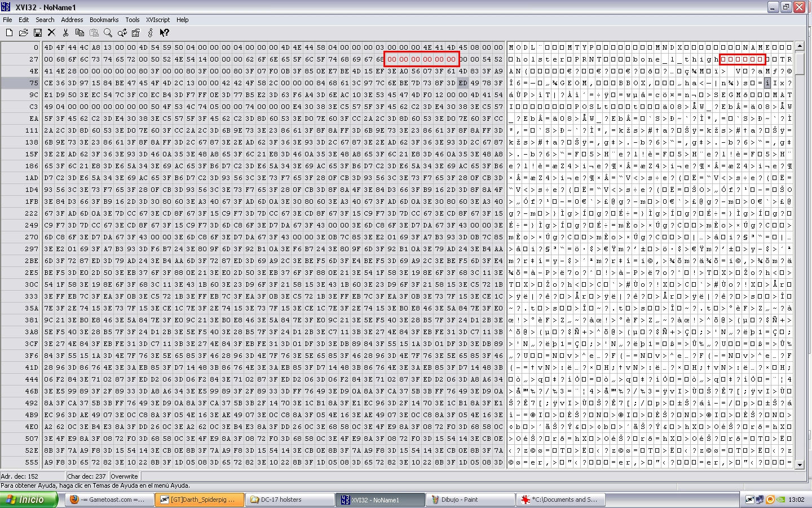Screen dimensions: 812x508
Task: Click the XVI32 title bar application icon
Action: coord(7,7)
